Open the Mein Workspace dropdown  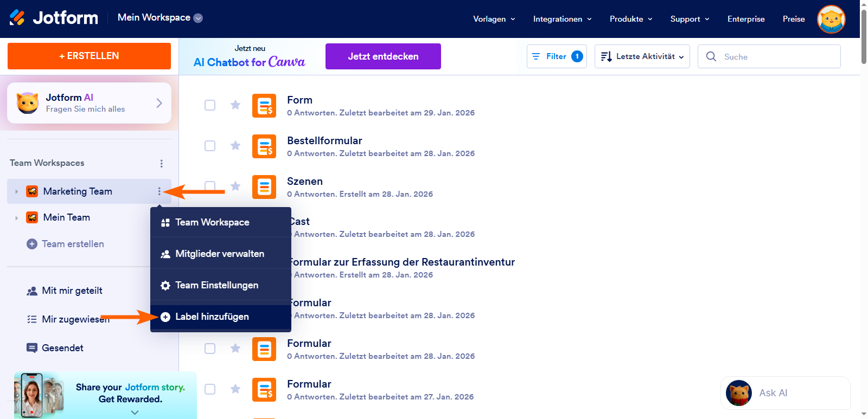pos(160,17)
